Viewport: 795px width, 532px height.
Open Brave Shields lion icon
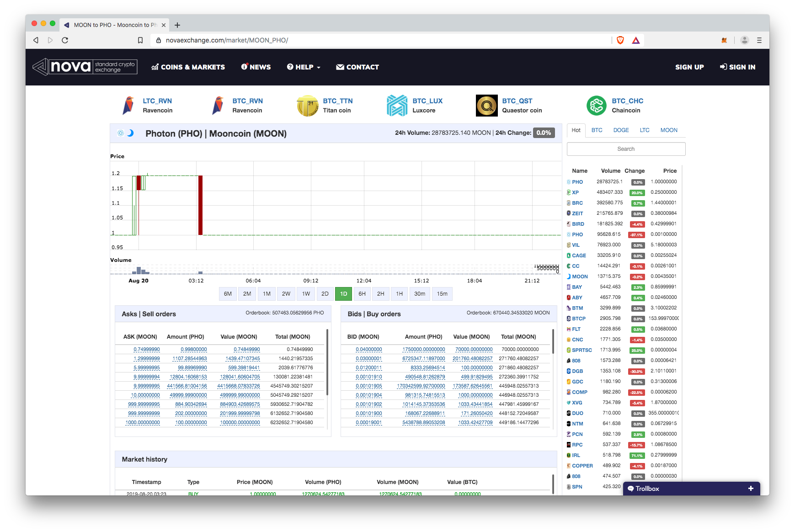620,40
